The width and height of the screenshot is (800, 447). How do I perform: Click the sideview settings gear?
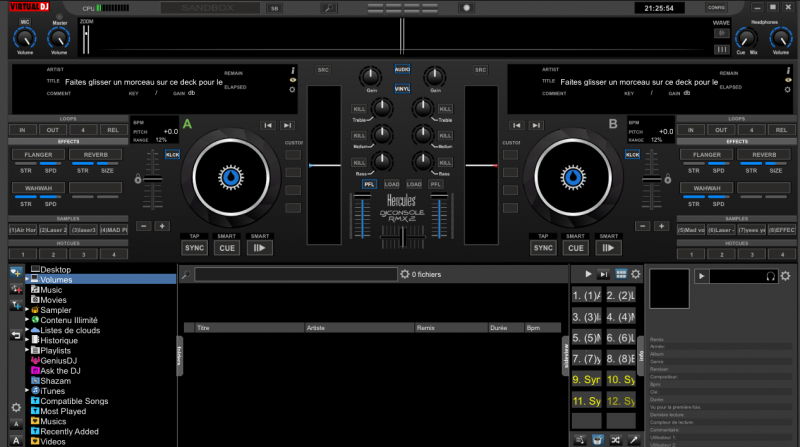[x=636, y=274]
